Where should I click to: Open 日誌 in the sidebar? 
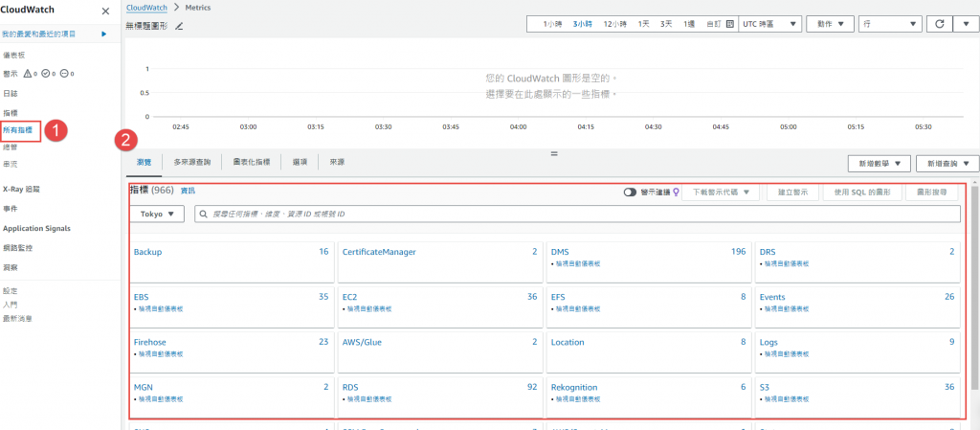[x=10, y=93]
